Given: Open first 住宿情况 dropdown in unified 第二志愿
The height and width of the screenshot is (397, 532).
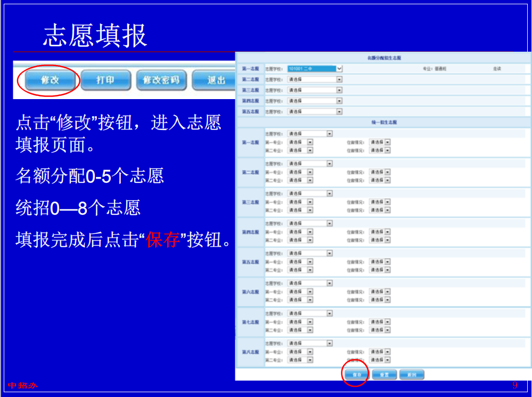Looking at the screenshot, I should pos(387,172).
